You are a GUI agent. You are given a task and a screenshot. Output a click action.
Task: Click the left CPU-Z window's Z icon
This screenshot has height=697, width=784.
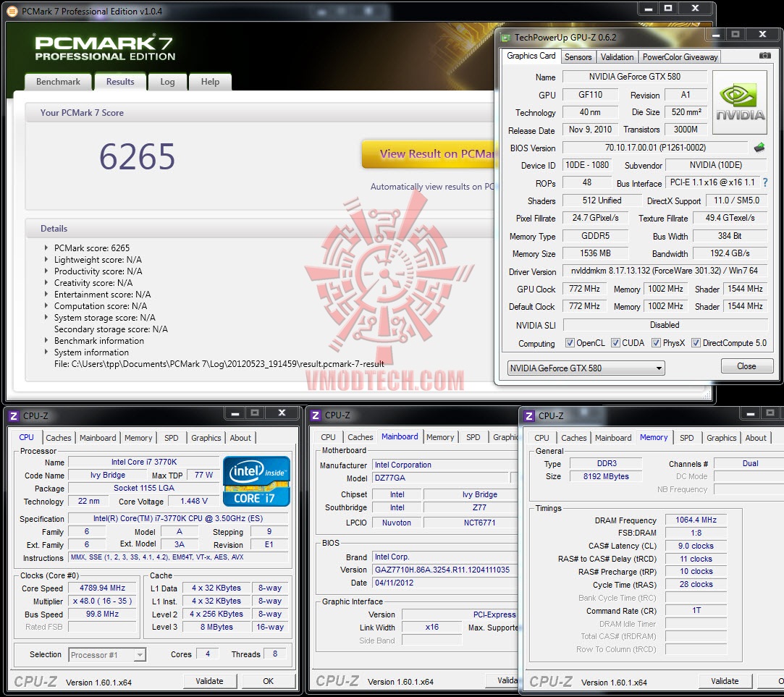tap(14, 416)
